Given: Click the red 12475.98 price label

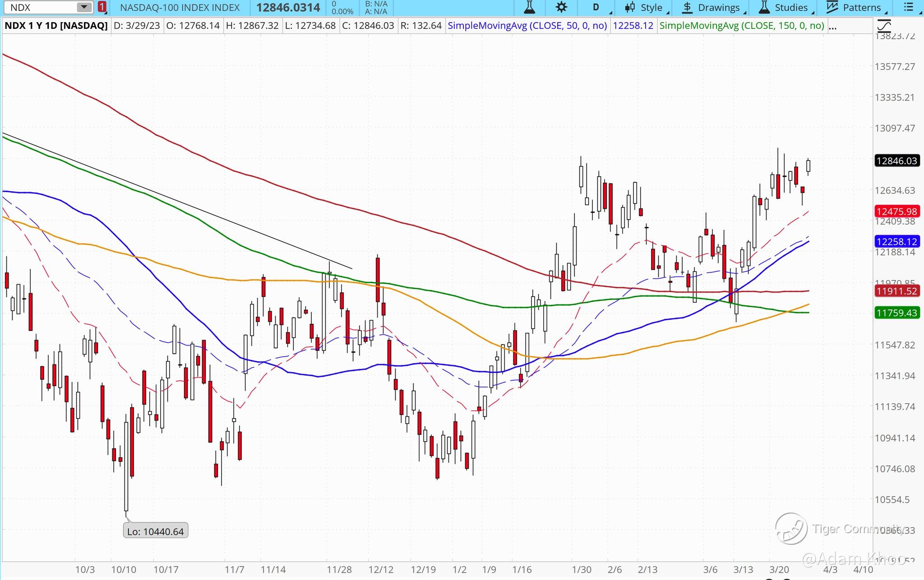Looking at the screenshot, I should click(x=896, y=212).
